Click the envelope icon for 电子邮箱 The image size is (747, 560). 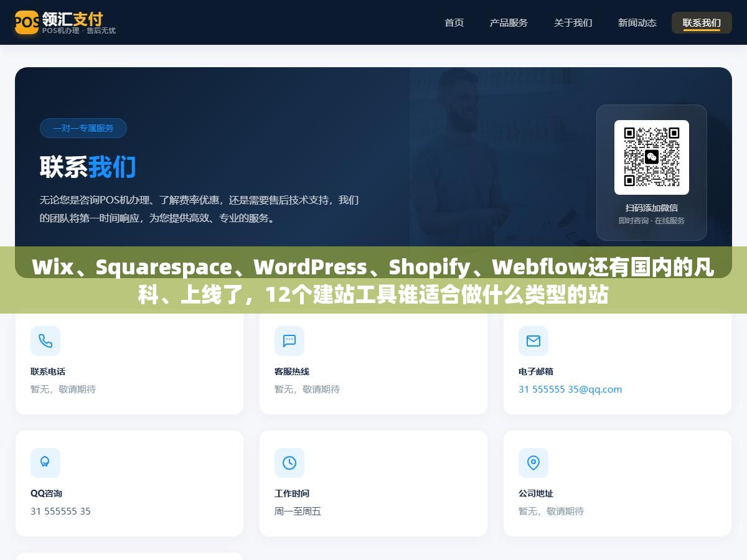533,341
